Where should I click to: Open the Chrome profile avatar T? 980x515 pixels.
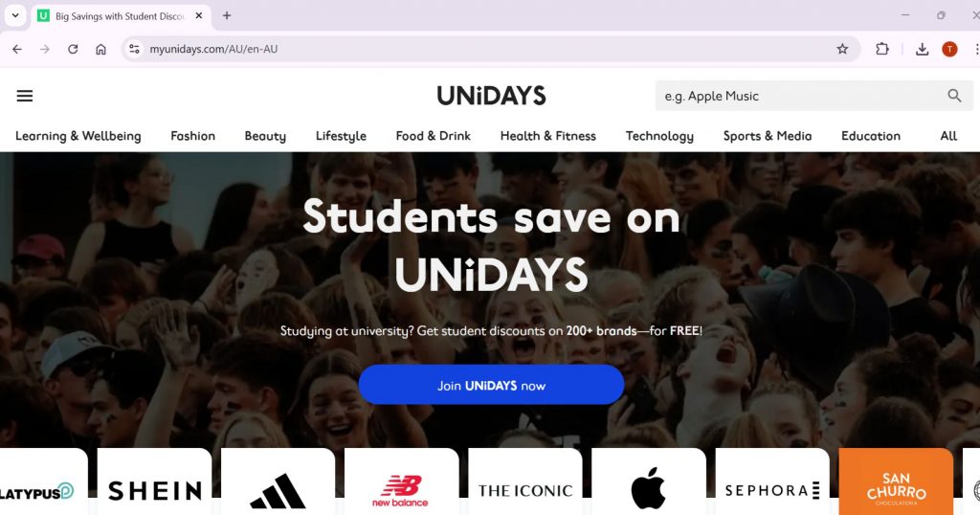coord(949,49)
